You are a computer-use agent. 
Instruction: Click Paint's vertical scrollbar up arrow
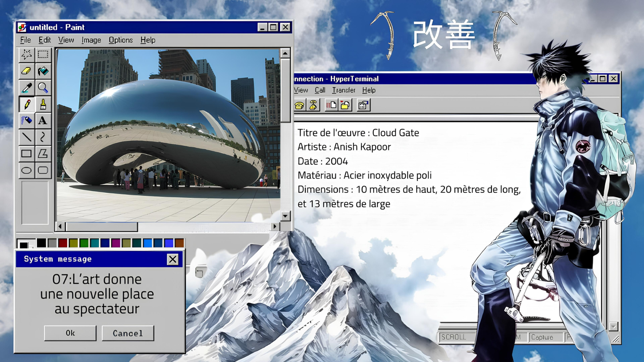(x=285, y=53)
